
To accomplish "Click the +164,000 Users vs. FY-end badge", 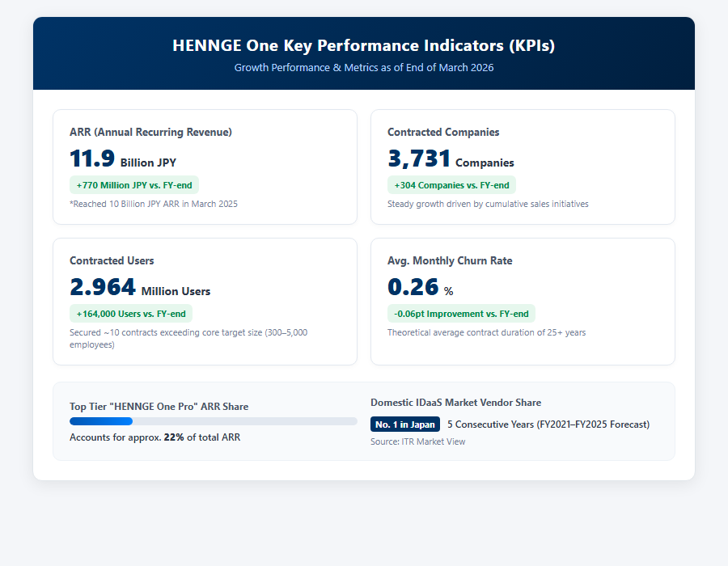I will click(131, 314).
